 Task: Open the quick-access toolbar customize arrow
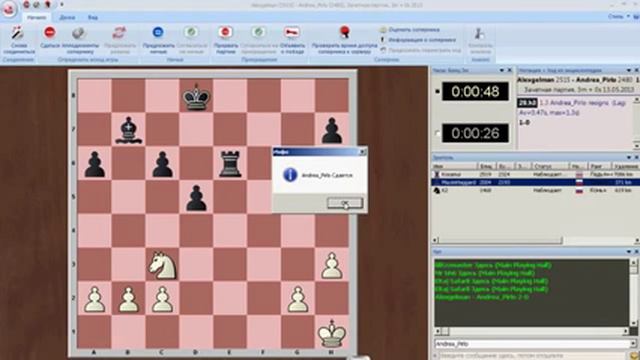pos(62,4)
